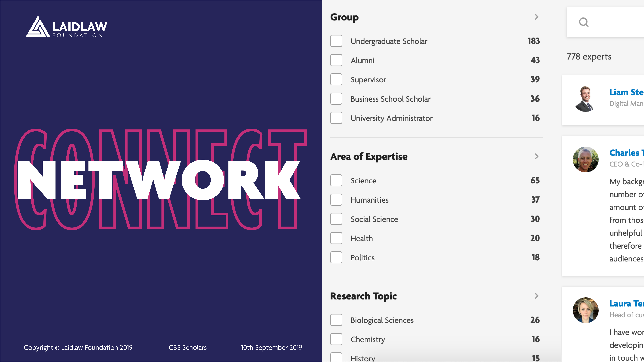Open Laura's profile photo
644x362 pixels.
tap(586, 310)
